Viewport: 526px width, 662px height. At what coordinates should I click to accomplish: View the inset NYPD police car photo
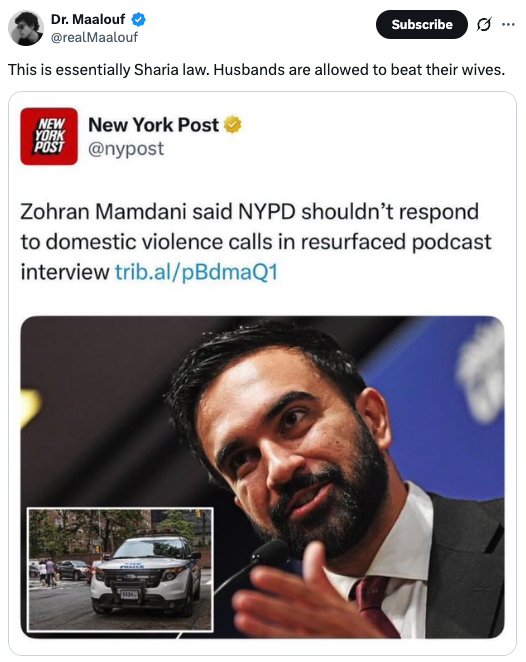(120, 570)
